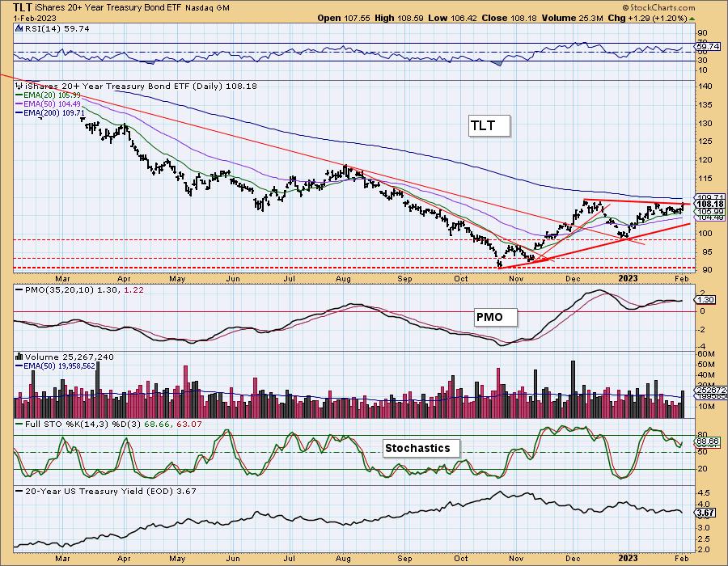Click the 68.66 stochastic value tag on right axis

[x=708, y=441]
